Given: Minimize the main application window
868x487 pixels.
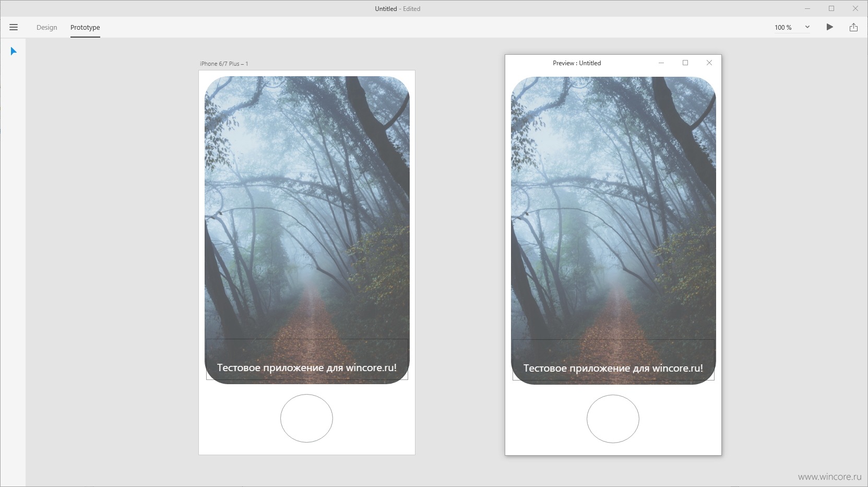Looking at the screenshot, I should [x=807, y=8].
